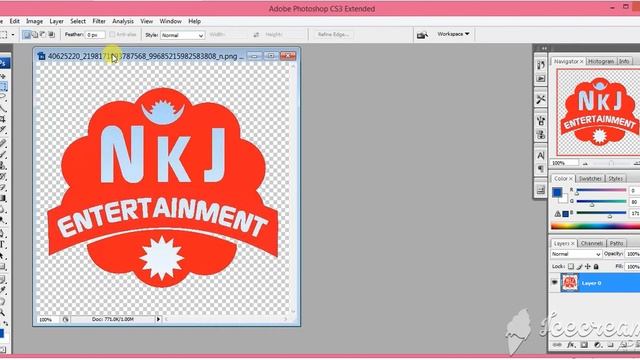This screenshot has height=360, width=640.
Task: Open the Tool Presets panel icon in dock
Action: point(541,100)
